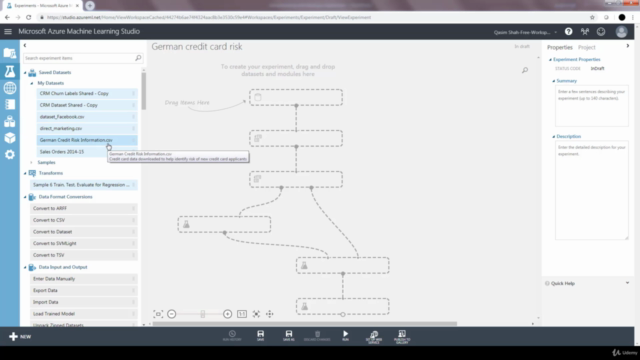Click the canvas search magnifier icon
Viewport: 640px width, 360px height.
(x=525, y=70)
